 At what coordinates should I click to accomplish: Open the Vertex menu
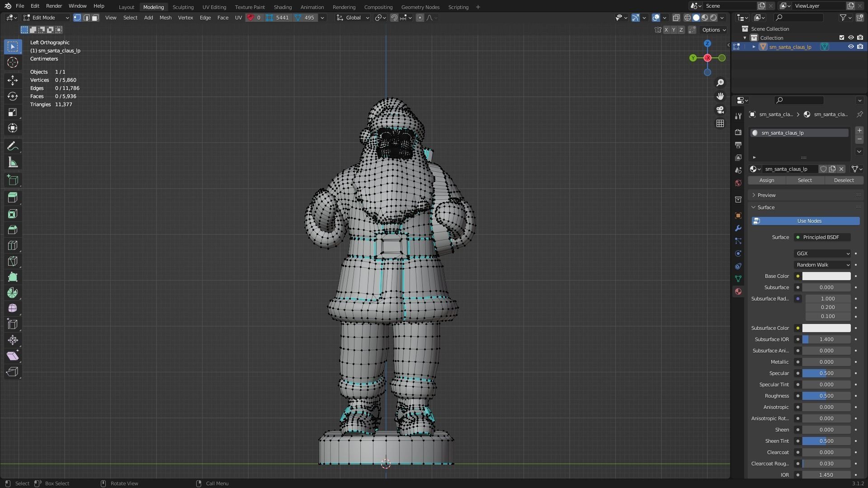click(x=185, y=18)
